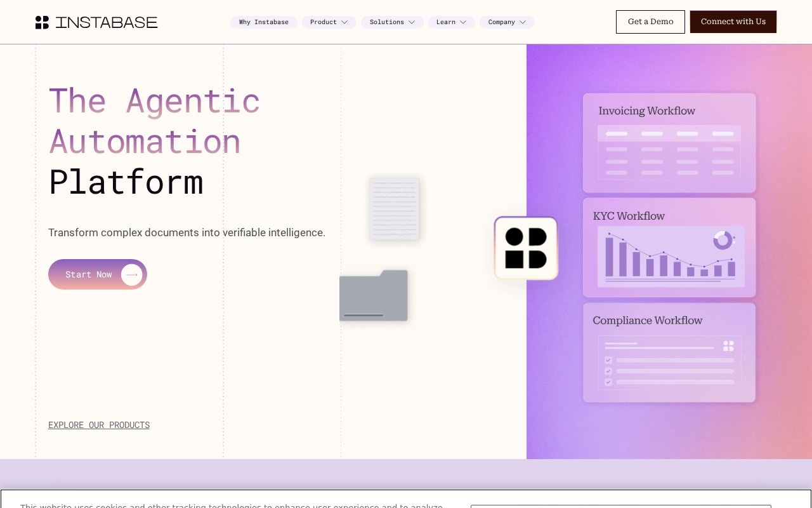Open the Learn dropdown menu

[451, 22]
